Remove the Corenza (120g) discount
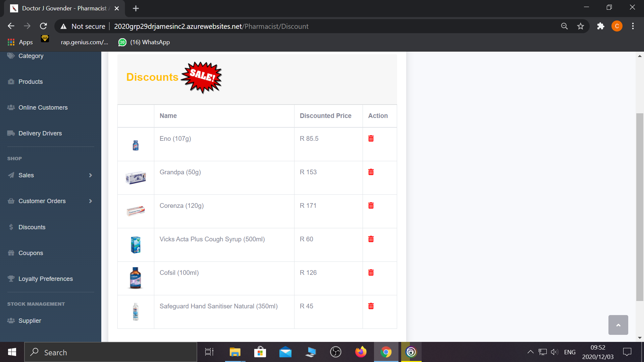The image size is (644, 362). click(371, 205)
